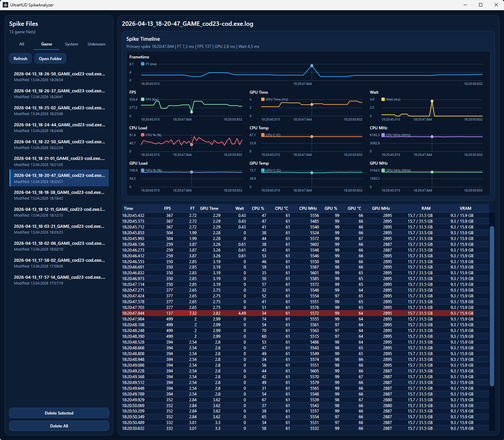This screenshot has width=504, height=440.
Task: Click the blue FT (ms) legend swatch
Action: (x=143, y=64)
